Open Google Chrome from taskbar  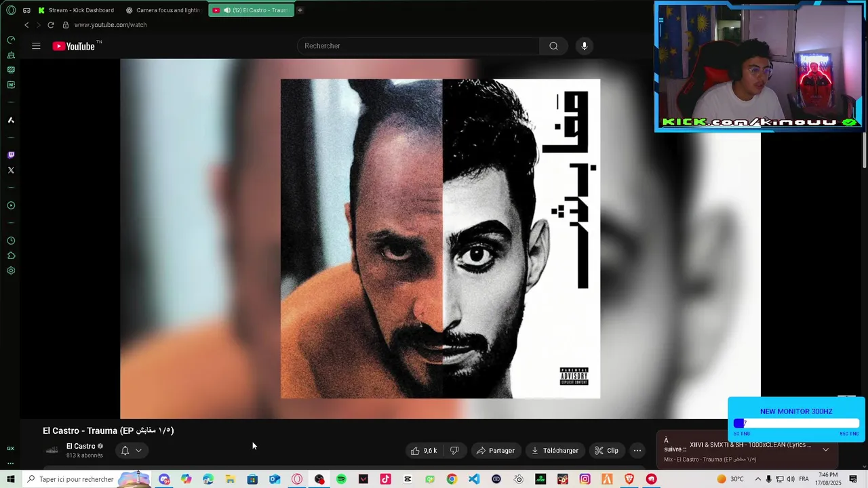[452, 479]
